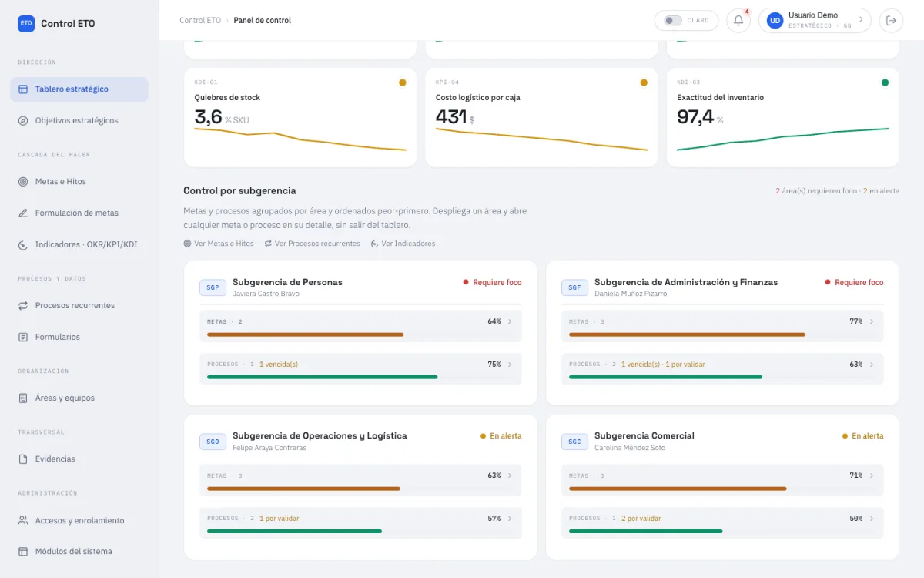Click the Indicadores gauge icon in sidebar
The image size is (924, 578).
pos(23,245)
